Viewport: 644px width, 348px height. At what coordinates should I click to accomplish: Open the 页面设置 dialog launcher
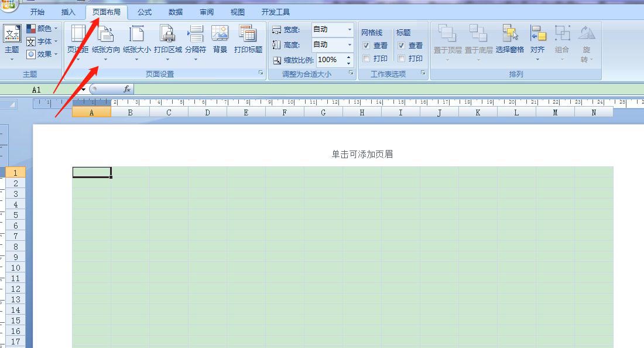point(262,72)
